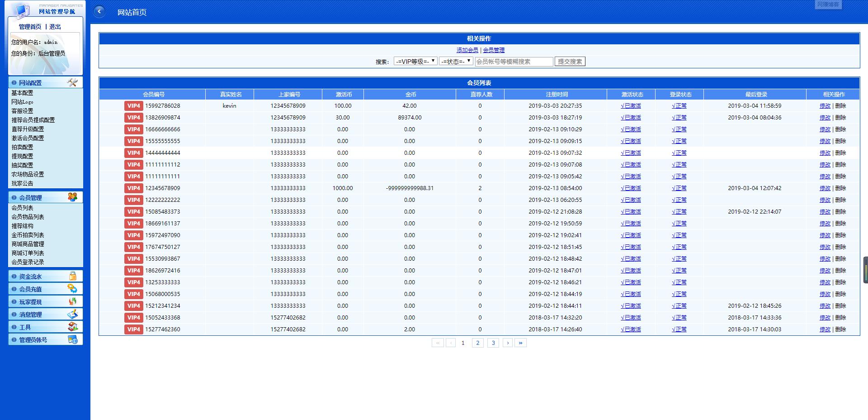Click 已激活 status for member 16666666666
The image size is (868, 420).
pyautogui.click(x=631, y=129)
